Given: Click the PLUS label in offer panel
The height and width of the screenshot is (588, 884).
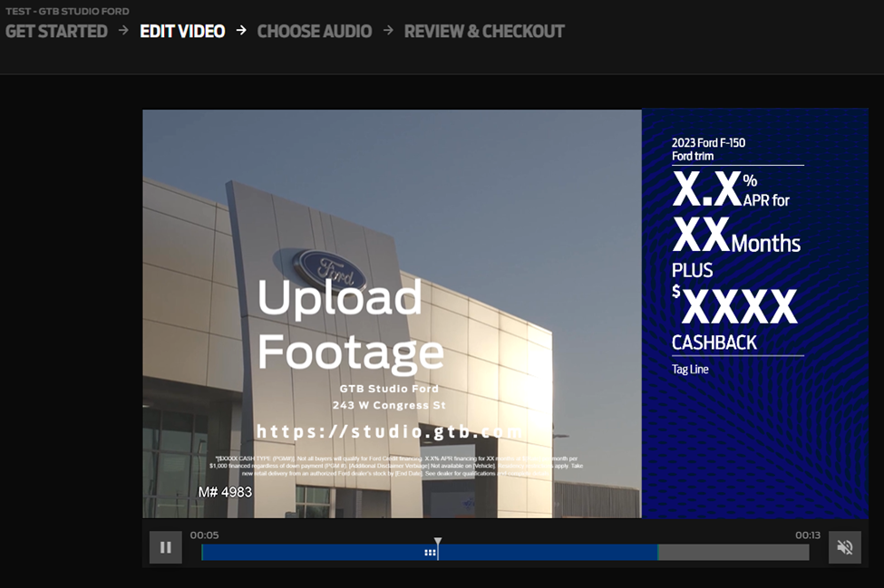Looking at the screenshot, I should tap(693, 270).
